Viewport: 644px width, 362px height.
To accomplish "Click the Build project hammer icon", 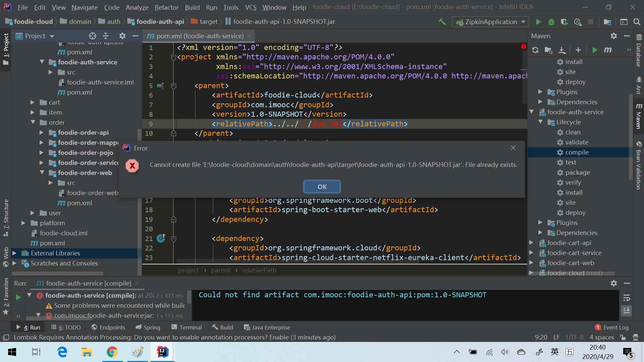I will [x=442, y=22].
